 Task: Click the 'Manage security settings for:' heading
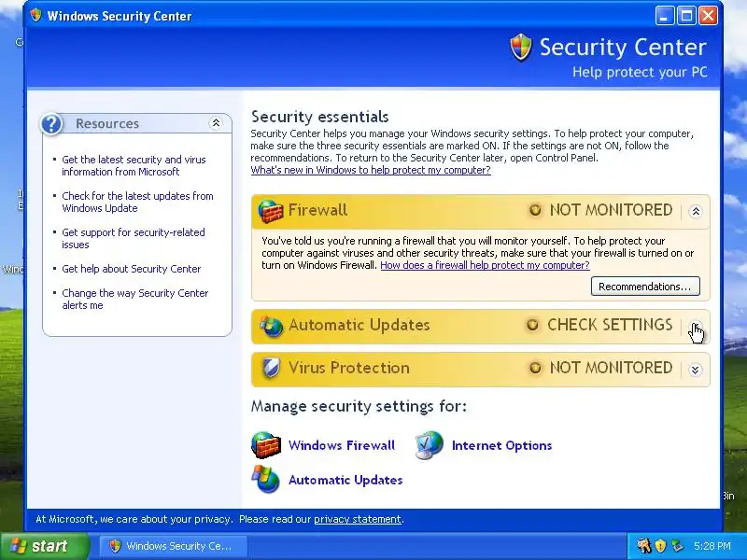click(359, 406)
